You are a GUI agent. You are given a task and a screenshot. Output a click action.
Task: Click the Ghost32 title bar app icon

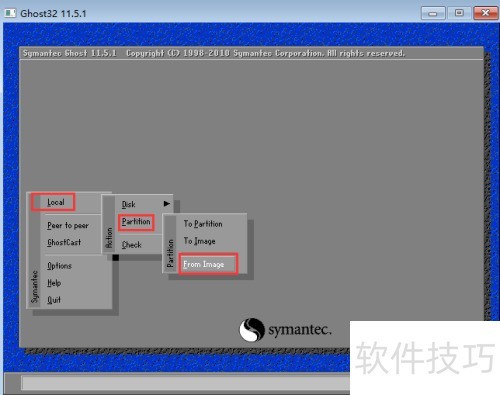10,13
